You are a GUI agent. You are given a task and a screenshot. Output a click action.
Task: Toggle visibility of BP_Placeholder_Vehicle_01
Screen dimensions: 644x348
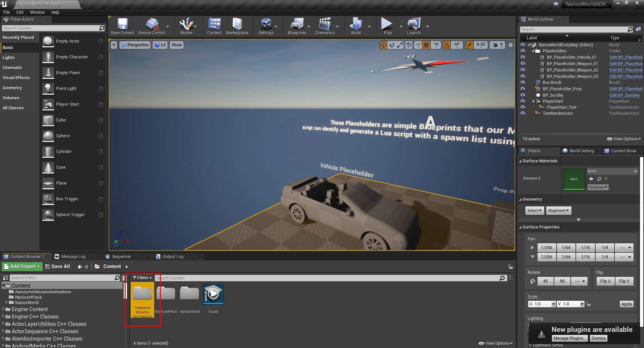(523, 57)
